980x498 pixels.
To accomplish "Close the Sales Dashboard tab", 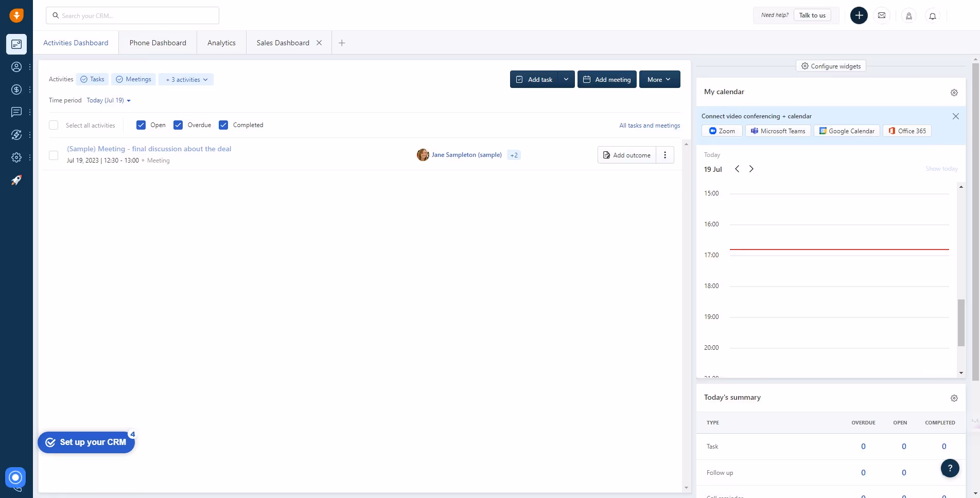I will pos(319,43).
